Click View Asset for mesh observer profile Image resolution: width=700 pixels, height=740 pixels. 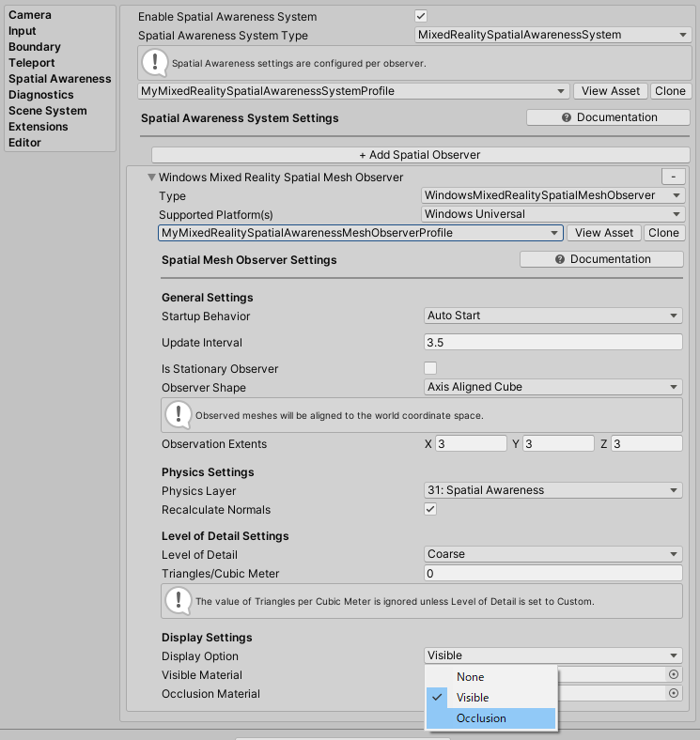pyautogui.click(x=603, y=233)
